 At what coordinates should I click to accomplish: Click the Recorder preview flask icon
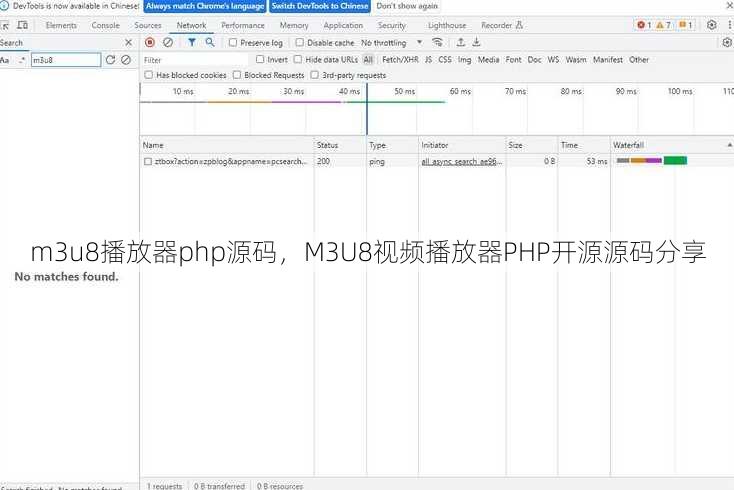pos(519,25)
